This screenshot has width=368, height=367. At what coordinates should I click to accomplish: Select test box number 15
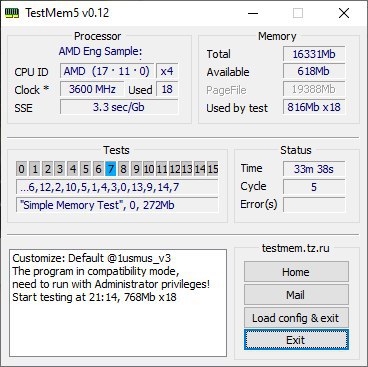click(x=213, y=169)
